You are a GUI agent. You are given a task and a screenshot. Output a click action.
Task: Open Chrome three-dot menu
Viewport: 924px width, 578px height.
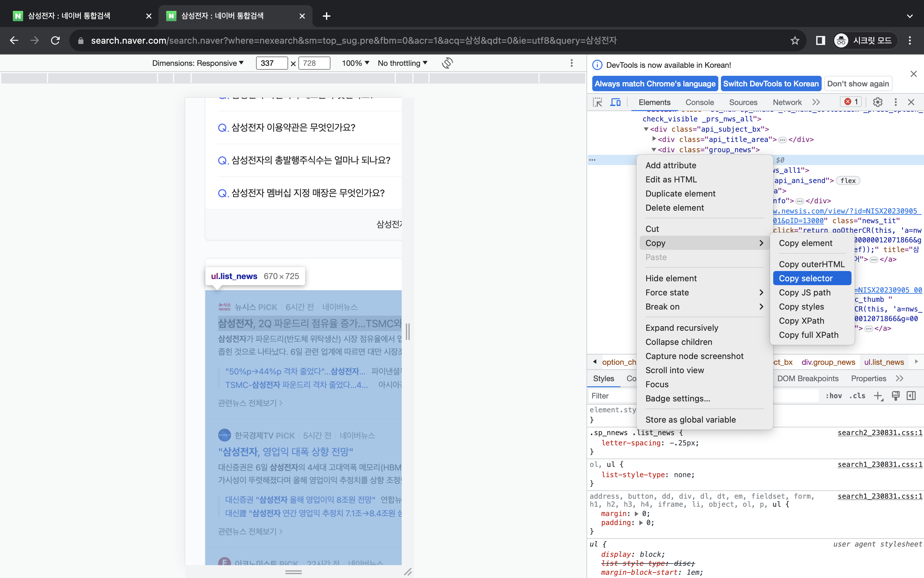pos(910,40)
